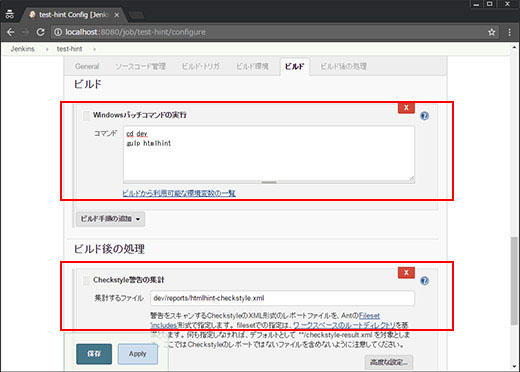Click the page vertical scrollbar thumb

click(515, 281)
